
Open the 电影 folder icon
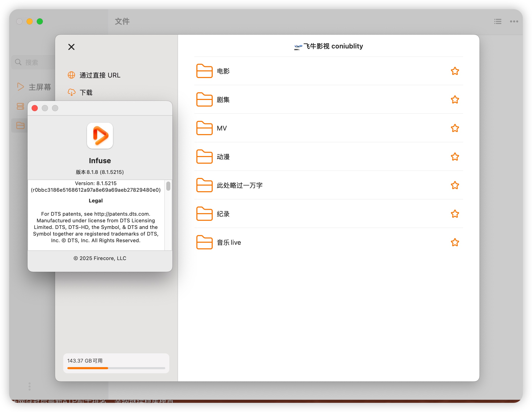coord(204,71)
